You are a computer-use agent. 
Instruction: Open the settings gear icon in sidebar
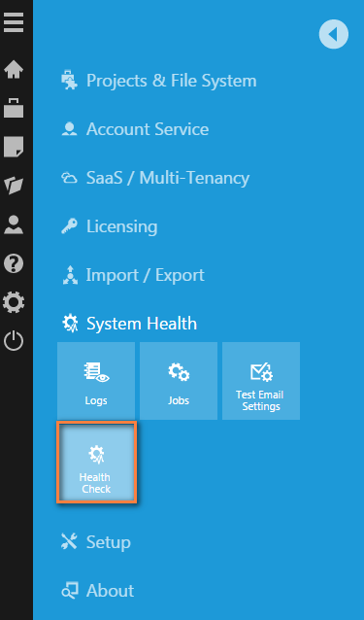pos(14,302)
